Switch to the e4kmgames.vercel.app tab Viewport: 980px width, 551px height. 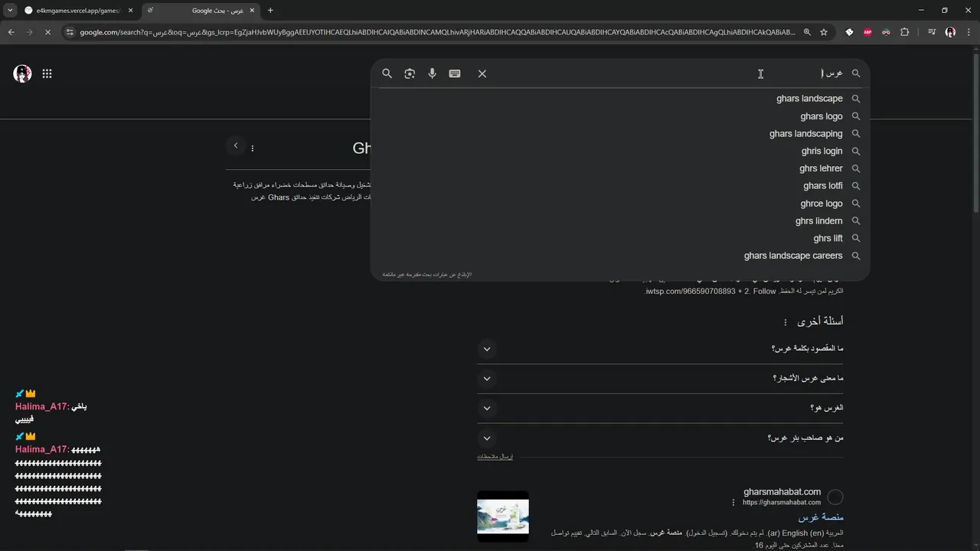80,11
